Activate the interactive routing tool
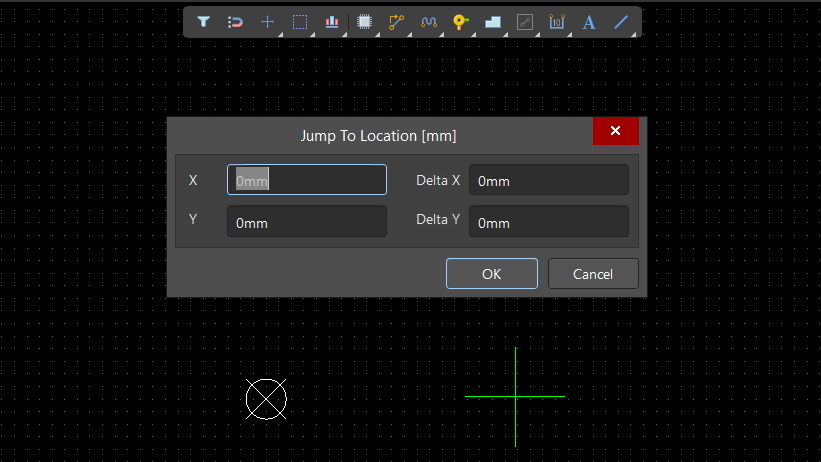 (396, 21)
